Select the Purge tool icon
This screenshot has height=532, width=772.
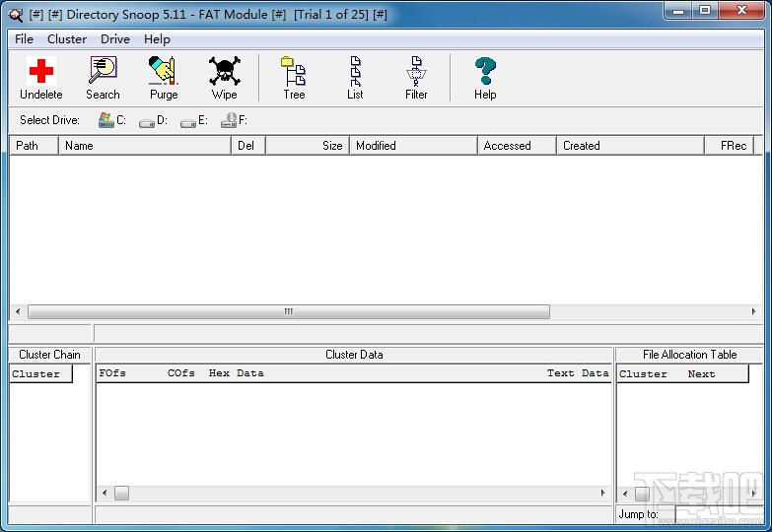coord(163,70)
